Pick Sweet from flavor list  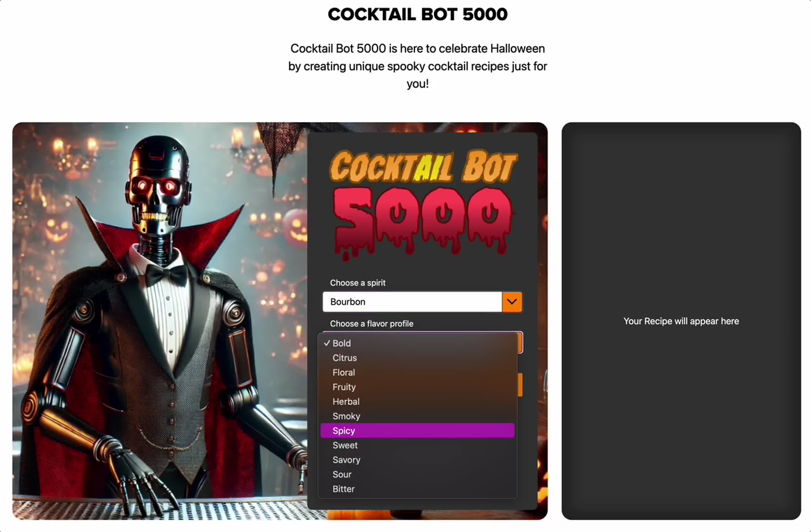pyautogui.click(x=345, y=445)
